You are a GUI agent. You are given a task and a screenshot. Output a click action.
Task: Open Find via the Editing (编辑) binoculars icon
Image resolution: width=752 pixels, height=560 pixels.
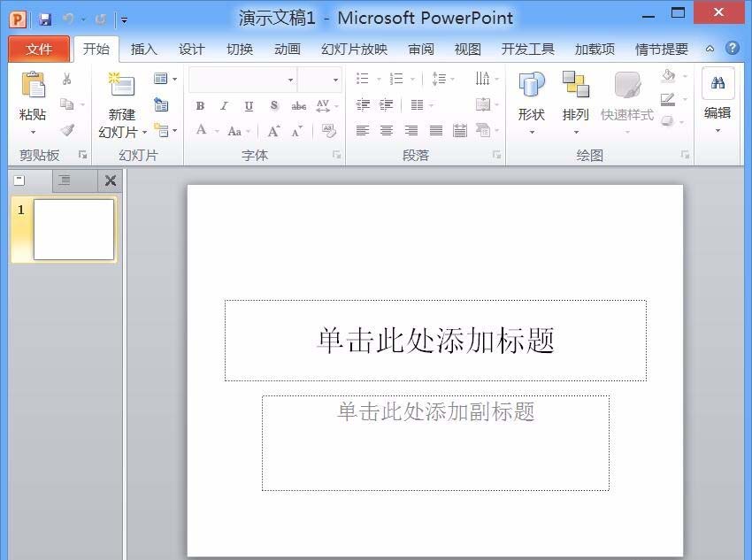click(719, 83)
